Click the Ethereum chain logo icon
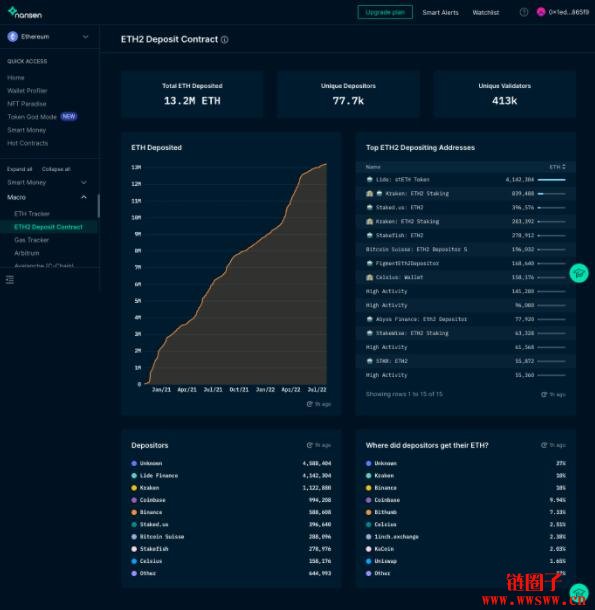The height and width of the screenshot is (610, 595). tap(12, 37)
